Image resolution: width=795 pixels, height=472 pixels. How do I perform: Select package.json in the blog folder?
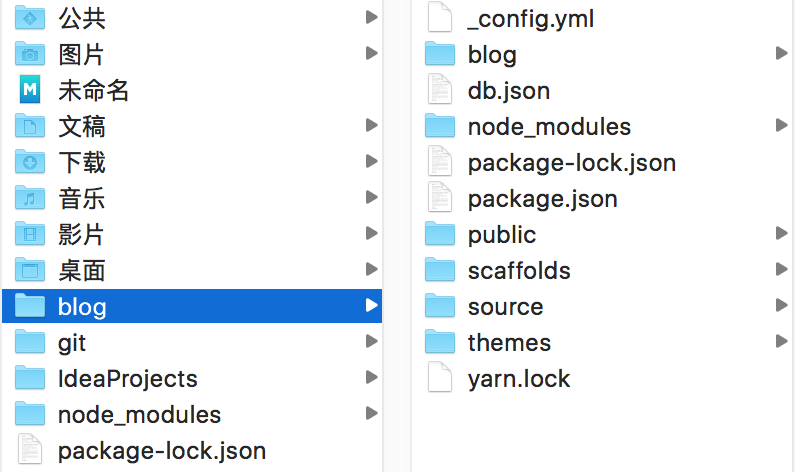(542, 198)
